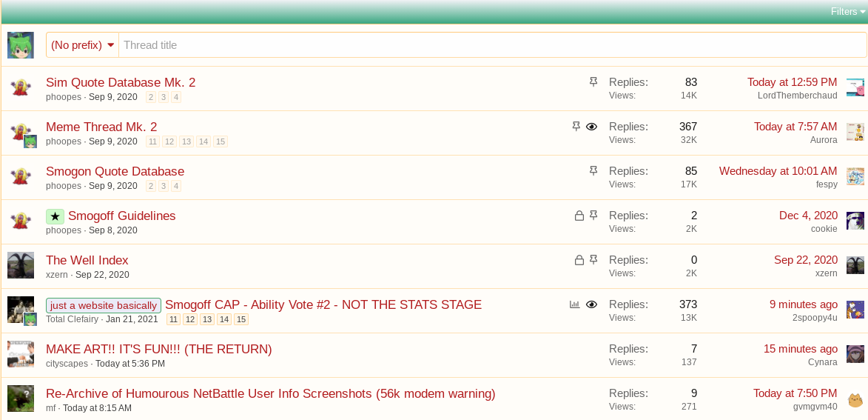868x420 pixels.
Task: Click Cynara's avatar thumbnail
Action: click(x=855, y=354)
